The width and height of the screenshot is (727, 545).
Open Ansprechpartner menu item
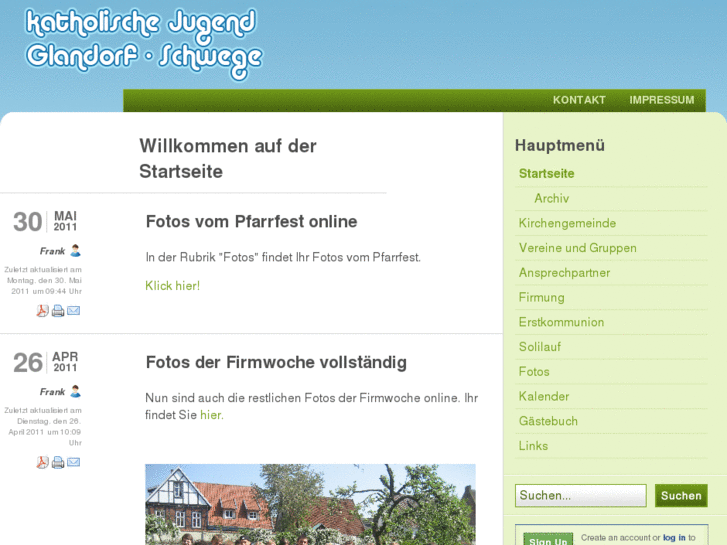[x=564, y=273]
